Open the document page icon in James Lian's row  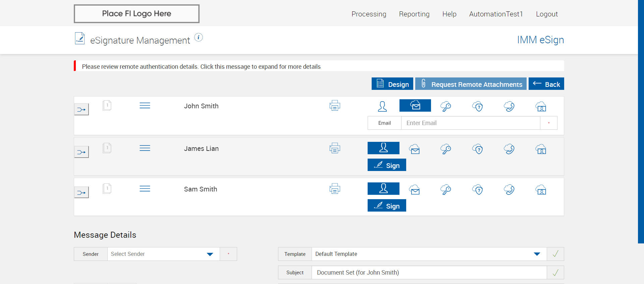pos(107,148)
